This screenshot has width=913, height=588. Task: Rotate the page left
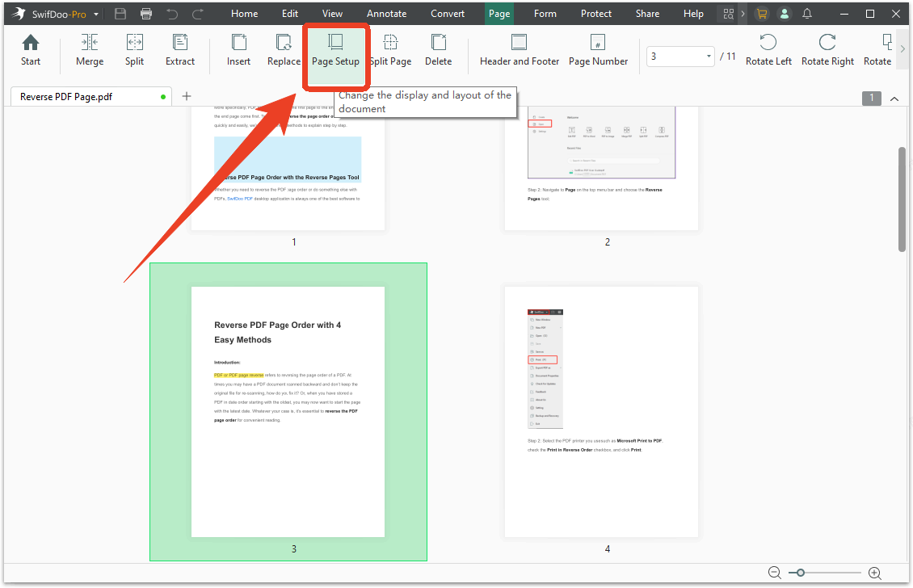[768, 50]
